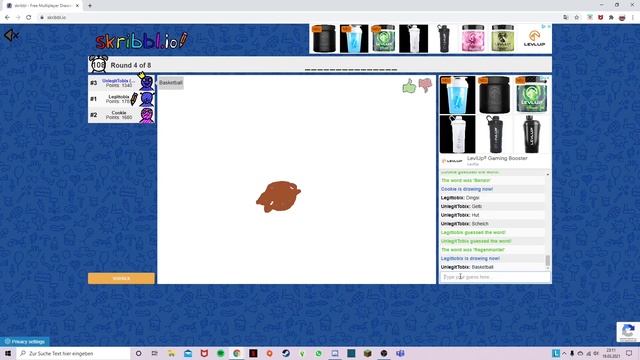The width and height of the screenshot is (640, 360).
Task: Click the 'Round 4 of 8' label
Action: pyautogui.click(x=131, y=65)
